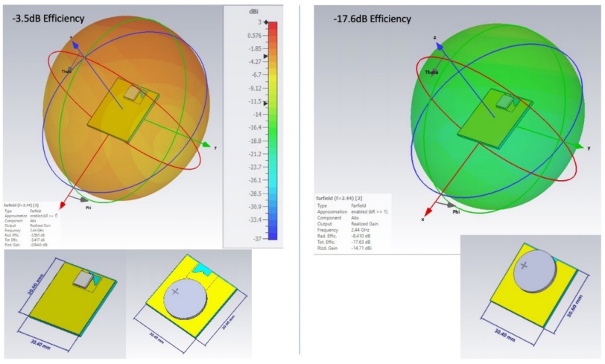605x364 pixels.
Task: Click left farfield (f=2.44) [3] info box
Action: point(30,224)
